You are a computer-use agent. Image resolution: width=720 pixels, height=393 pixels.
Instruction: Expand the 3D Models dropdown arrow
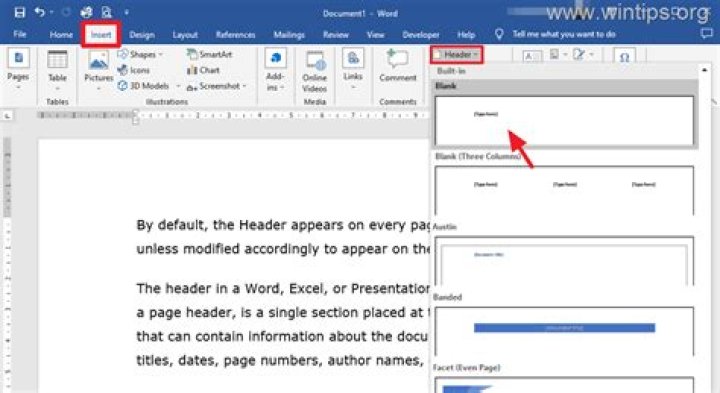178,86
